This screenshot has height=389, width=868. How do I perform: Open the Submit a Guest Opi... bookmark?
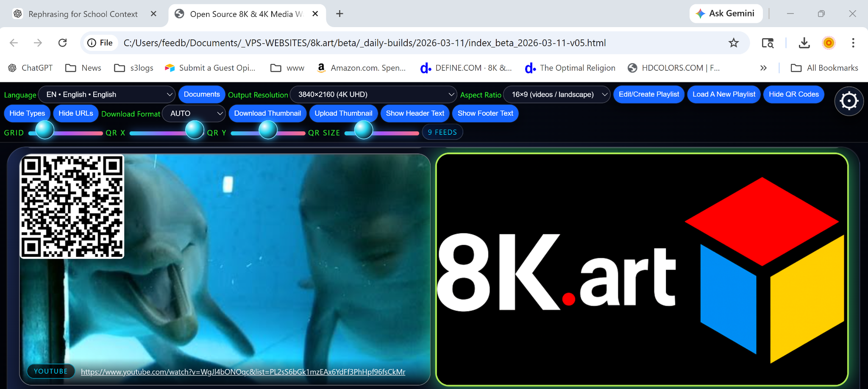210,68
